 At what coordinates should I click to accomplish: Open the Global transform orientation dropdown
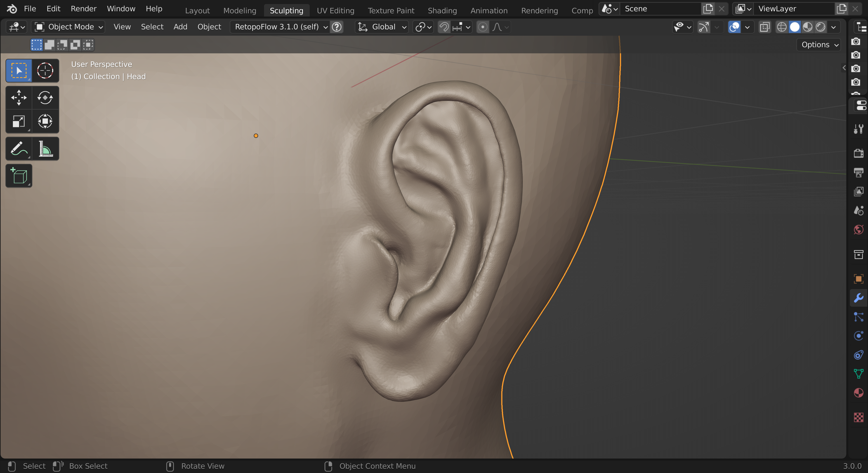382,27
